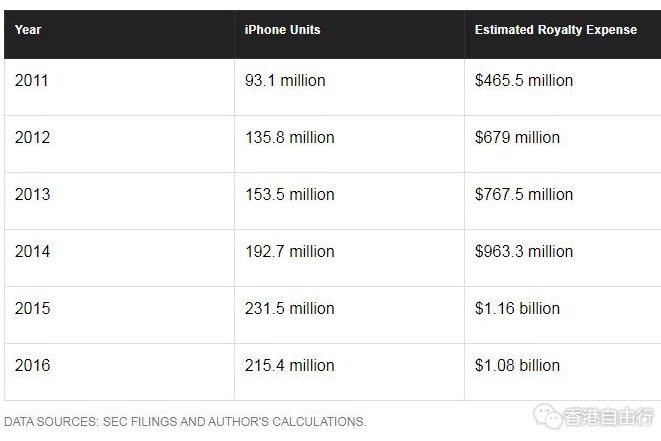Click the WeChat logo watermark icon

click(x=548, y=417)
